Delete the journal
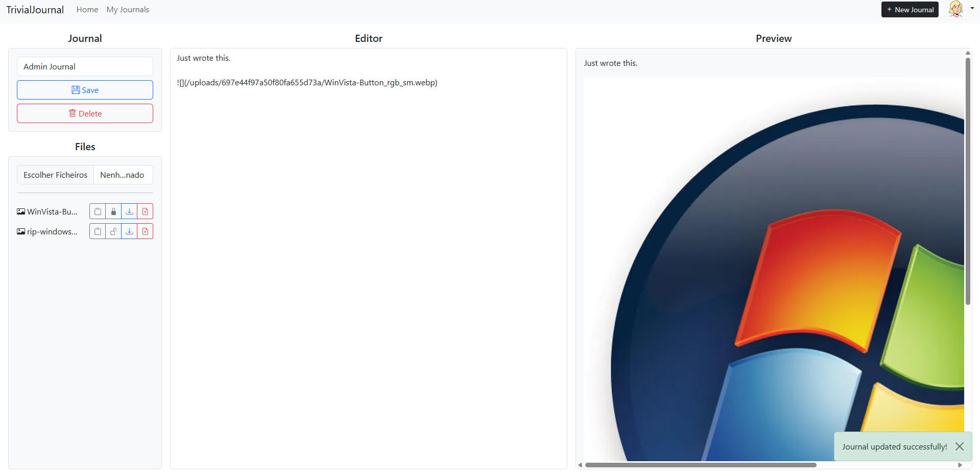 coord(85,113)
